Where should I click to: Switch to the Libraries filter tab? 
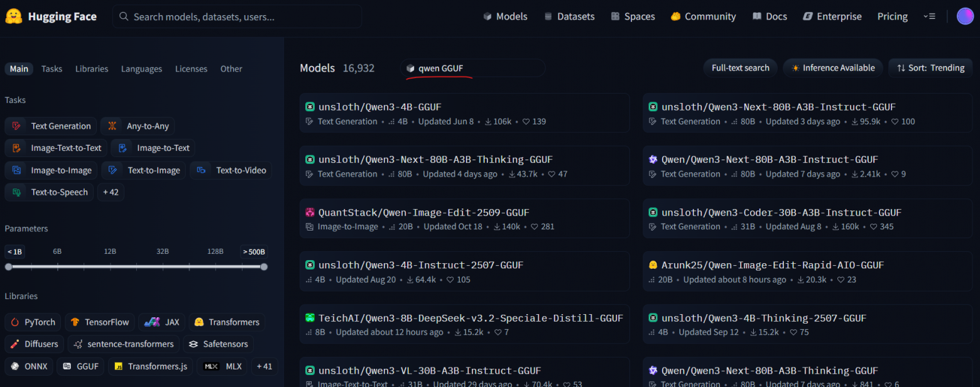92,68
